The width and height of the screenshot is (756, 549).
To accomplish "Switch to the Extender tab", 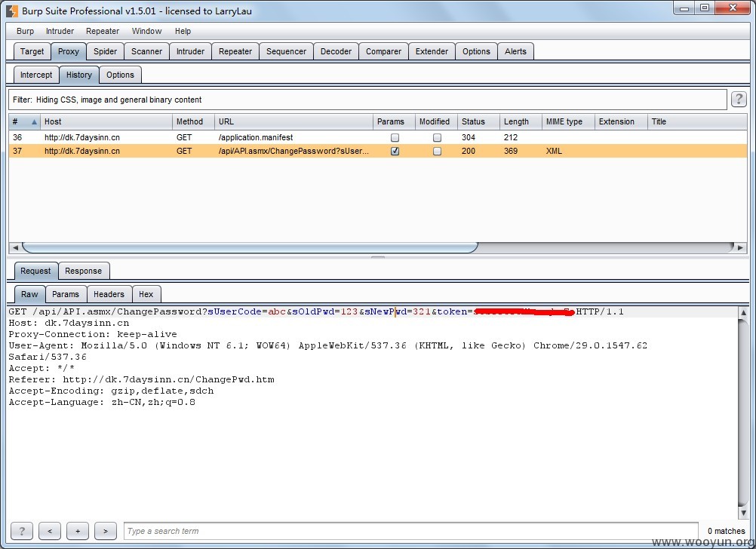I will click(432, 51).
